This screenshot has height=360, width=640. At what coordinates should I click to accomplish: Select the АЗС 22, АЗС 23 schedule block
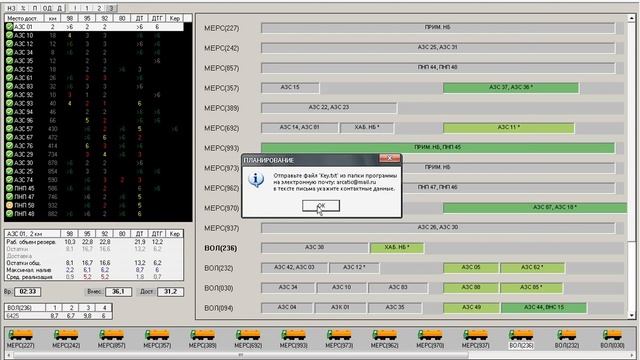click(x=329, y=108)
